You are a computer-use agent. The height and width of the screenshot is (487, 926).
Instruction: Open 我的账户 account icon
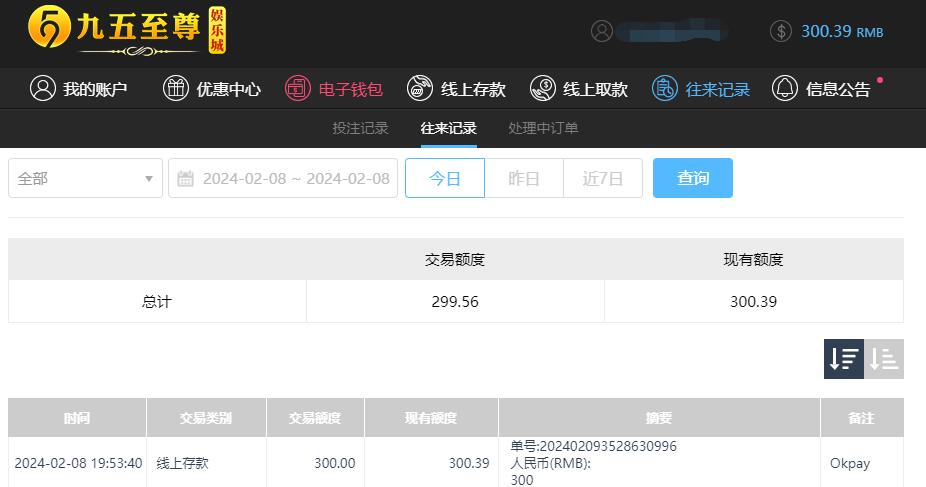pyautogui.click(x=43, y=89)
